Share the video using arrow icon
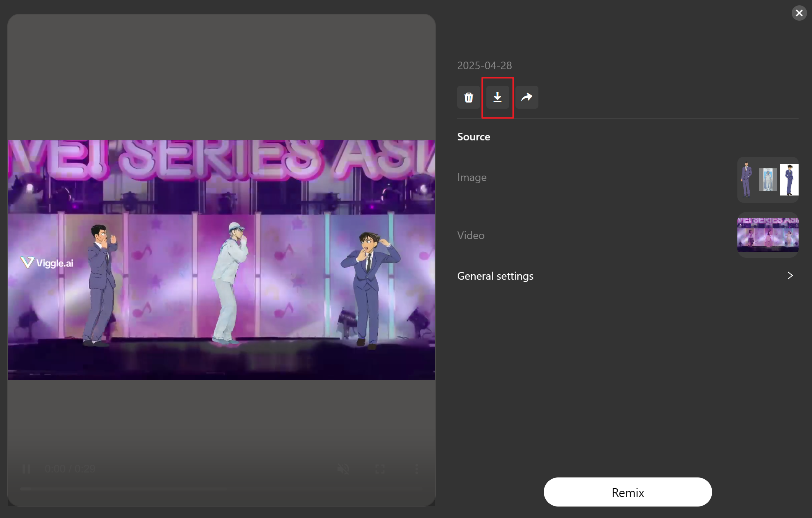The width and height of the screenshot is (812, 518). point(527,97)
